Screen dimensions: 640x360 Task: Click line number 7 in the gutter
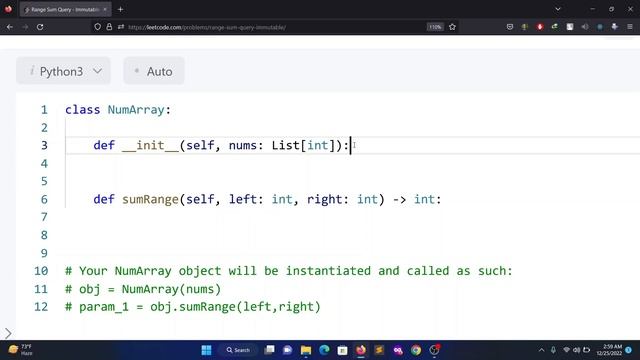click(x=44, y=217)
